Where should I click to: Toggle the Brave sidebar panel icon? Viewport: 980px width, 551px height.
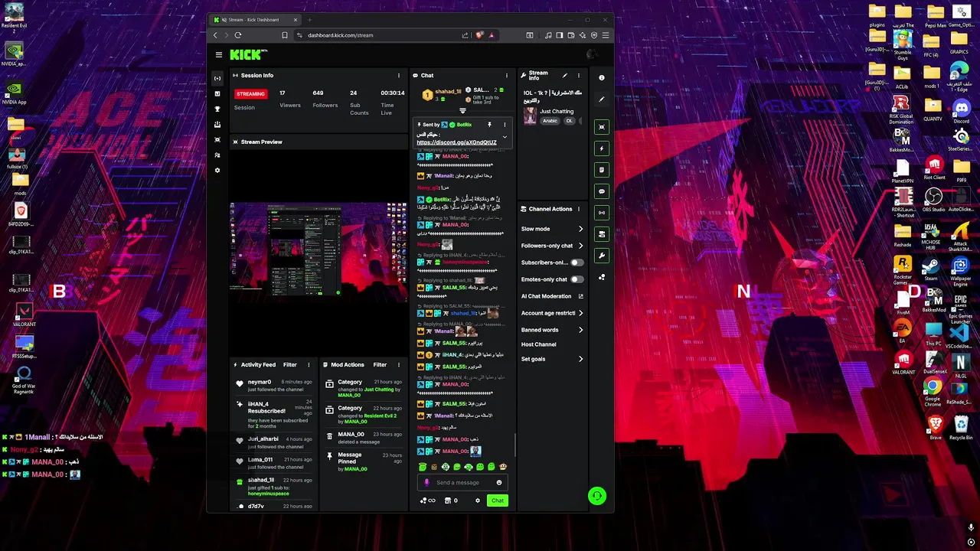coord(560,35)
